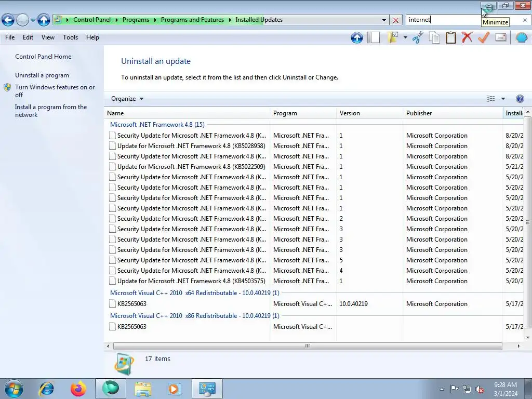Screen dimensions: 532x399
Task: Go up one level using address bar Up button
Action: click(x=44, y=20)
